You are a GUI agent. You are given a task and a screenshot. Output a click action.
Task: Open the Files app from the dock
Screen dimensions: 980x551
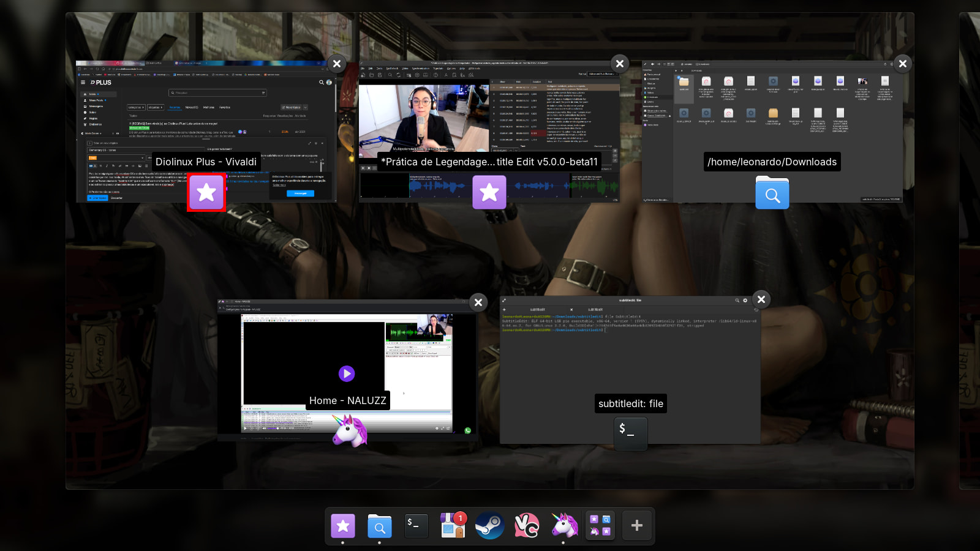(x=380, y=526)
